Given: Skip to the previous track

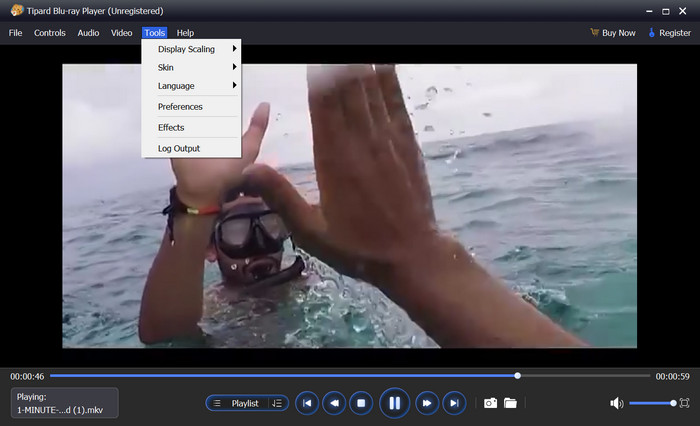Looking at the screenshot, I should [x=307, y=403].
